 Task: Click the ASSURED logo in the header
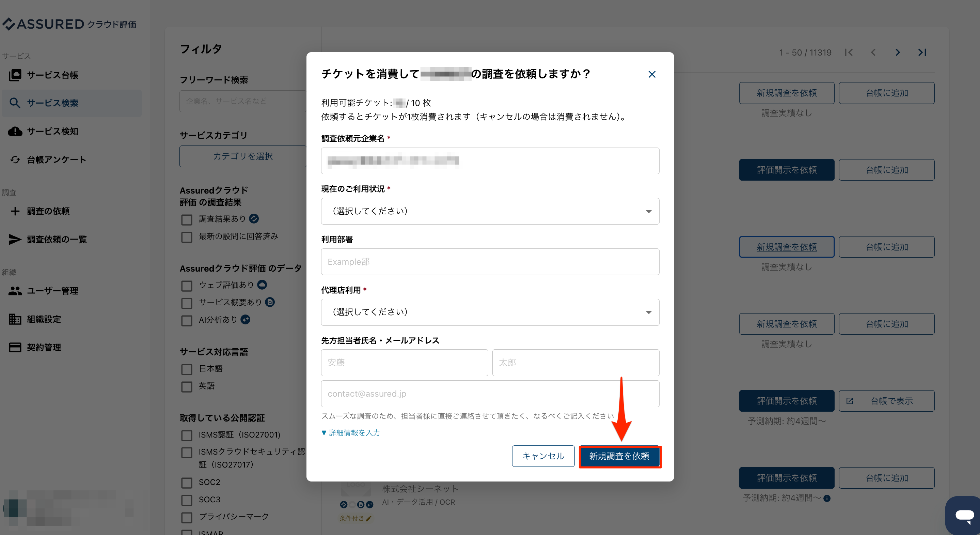click(x=69, y=24)
